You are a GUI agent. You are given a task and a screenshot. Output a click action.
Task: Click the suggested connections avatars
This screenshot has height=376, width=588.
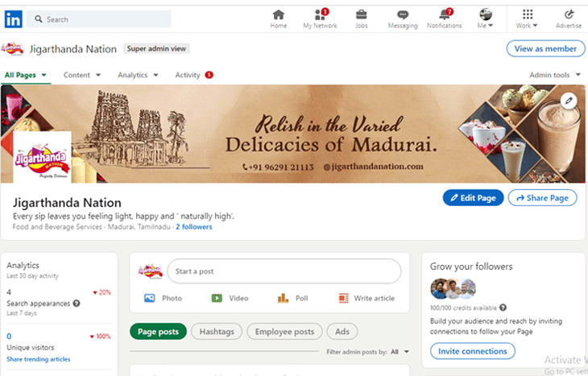(x=453, y=289)
